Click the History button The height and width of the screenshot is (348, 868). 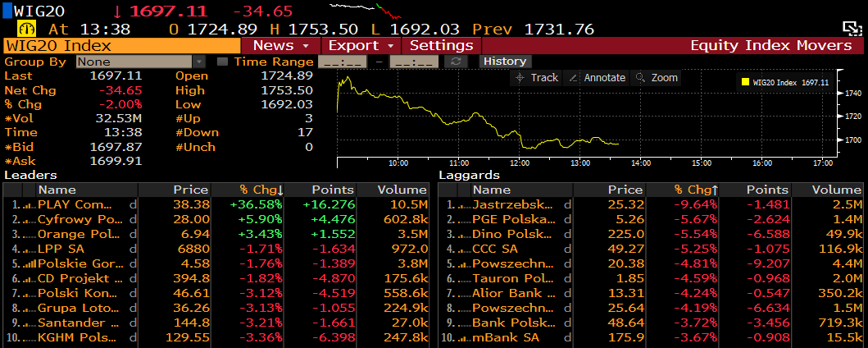[504, 62]
